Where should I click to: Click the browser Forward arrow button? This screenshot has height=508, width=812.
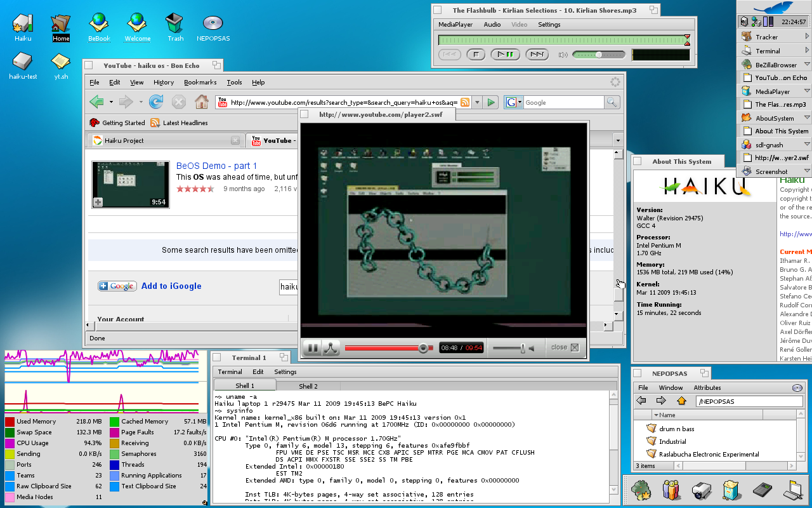point(126,102)
